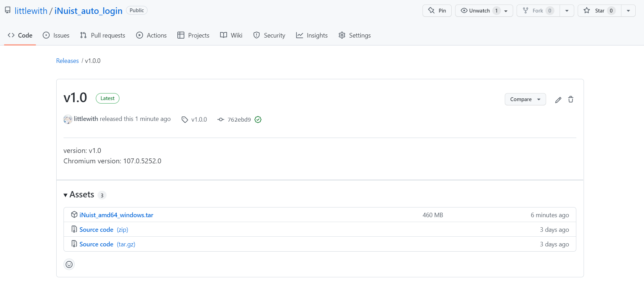
Task: Open the repository Settings tab
Action: (x=354, y=35)
